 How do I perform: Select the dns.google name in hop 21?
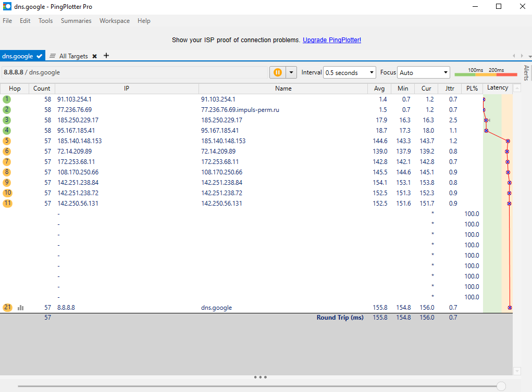tap(216, 308)
